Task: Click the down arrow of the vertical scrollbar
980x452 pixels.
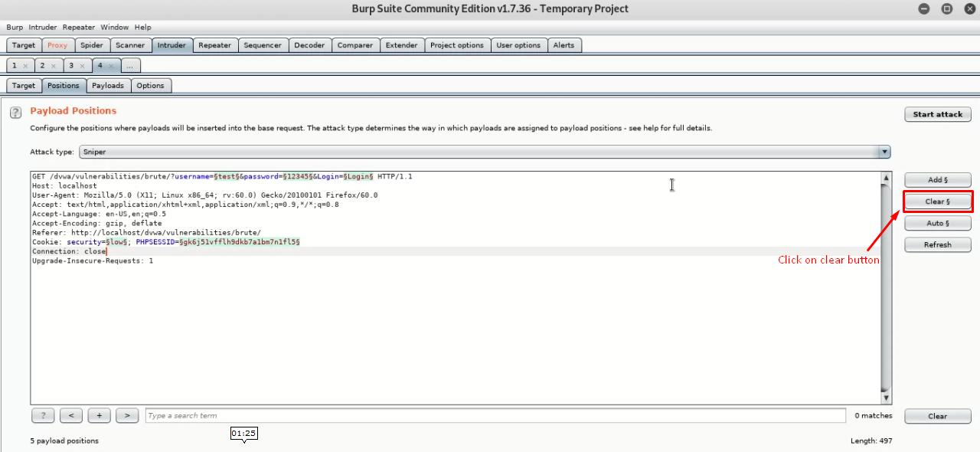Action: 886,397
